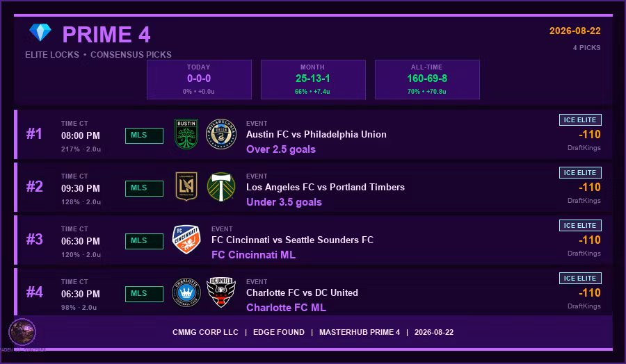Click the MLS badge on pick #1
626x364 pixels.
tap(144, 135)
